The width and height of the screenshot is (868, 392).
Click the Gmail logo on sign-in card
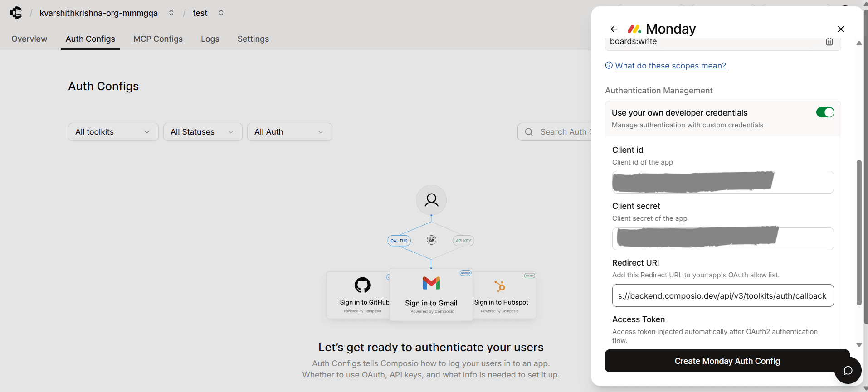point(431,283)
